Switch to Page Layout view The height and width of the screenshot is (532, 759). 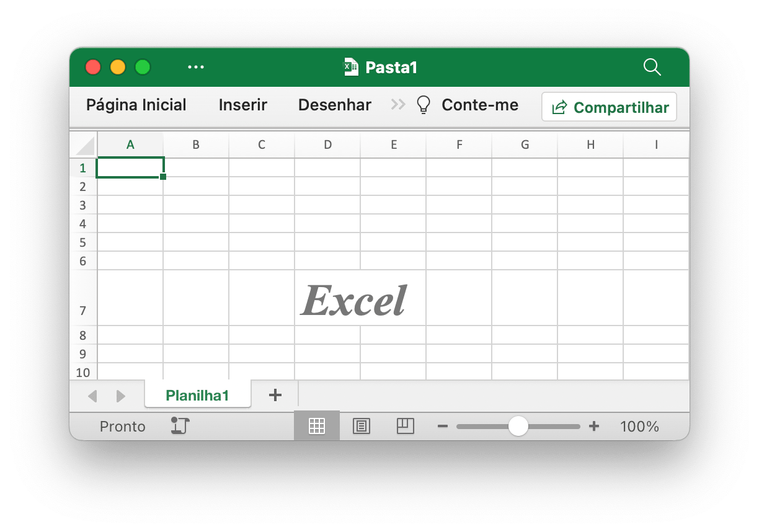[x=362, y=426]
